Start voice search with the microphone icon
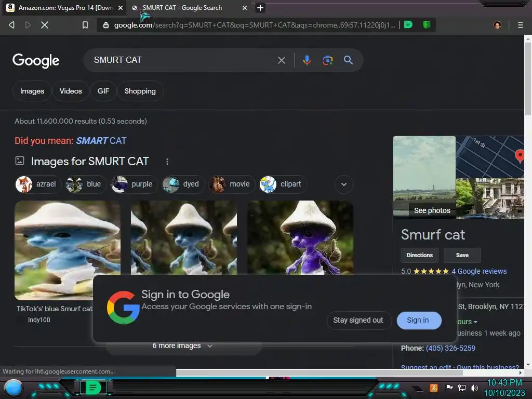This screenshot has height=399, width=532. coord(307,60)
